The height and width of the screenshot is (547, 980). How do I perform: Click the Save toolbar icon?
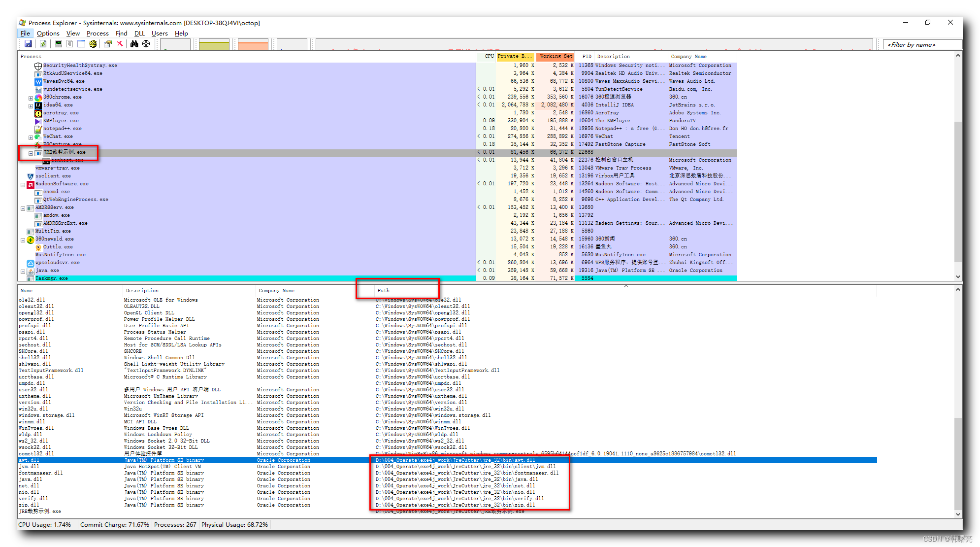28,44
